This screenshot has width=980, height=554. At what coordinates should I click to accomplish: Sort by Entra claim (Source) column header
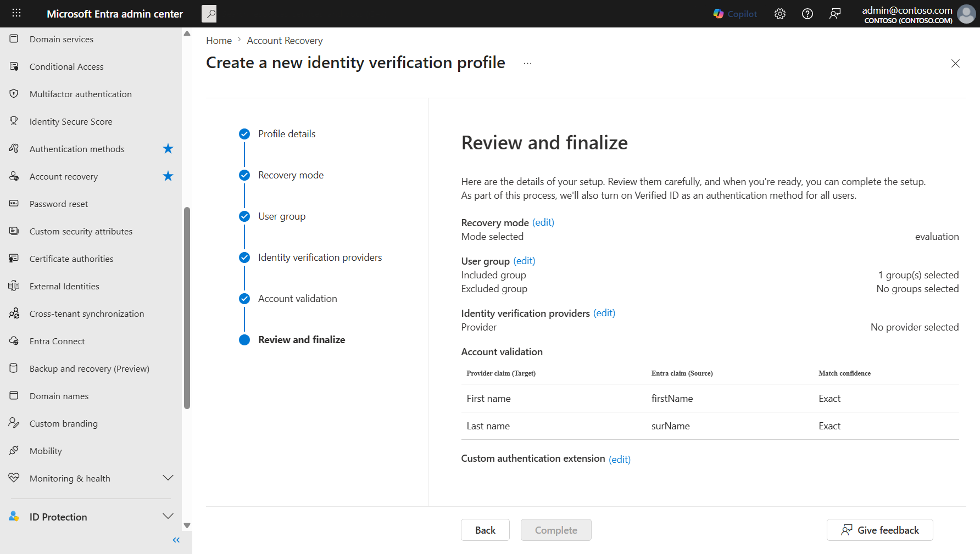click(x=682, y=373)
